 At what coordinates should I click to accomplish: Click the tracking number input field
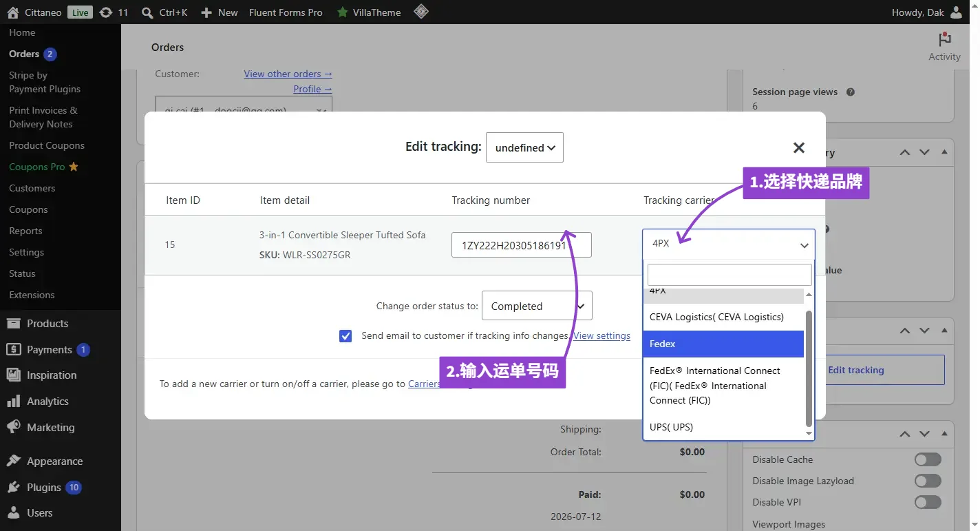tap(522, 245)
